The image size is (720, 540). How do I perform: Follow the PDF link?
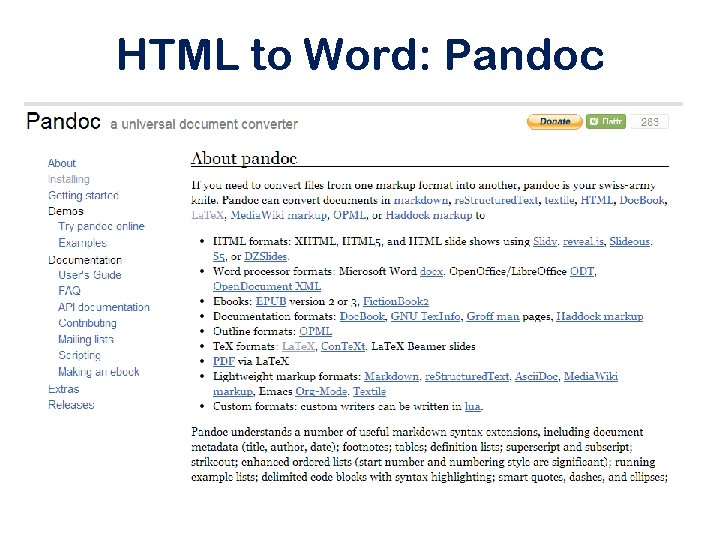(224, 362)
